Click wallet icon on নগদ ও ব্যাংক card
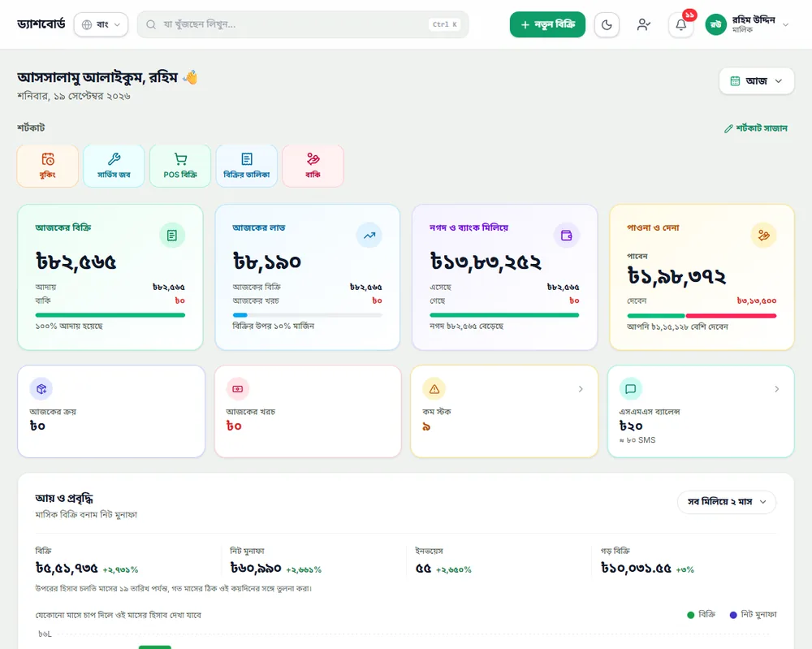This screenshot has width=812, height=649. [x=567, y=236]
